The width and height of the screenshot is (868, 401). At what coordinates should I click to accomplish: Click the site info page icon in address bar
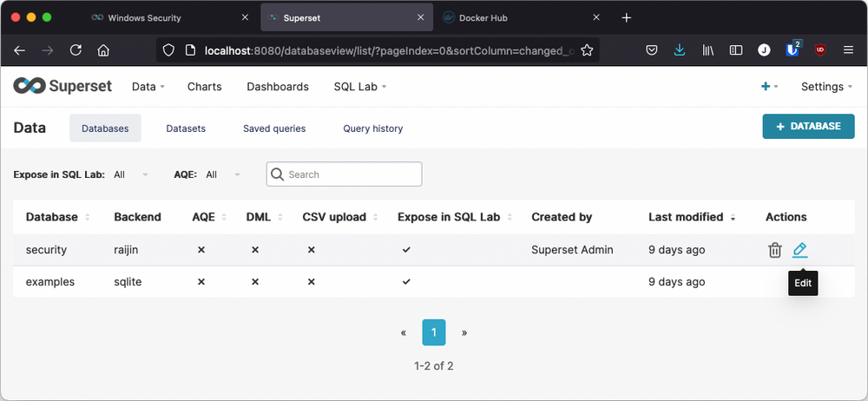click(190, 50)
